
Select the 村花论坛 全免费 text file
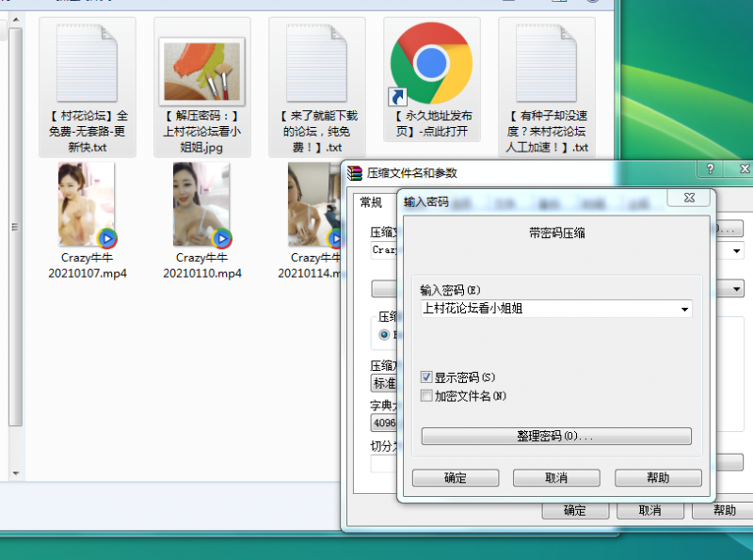pos(88,87)
